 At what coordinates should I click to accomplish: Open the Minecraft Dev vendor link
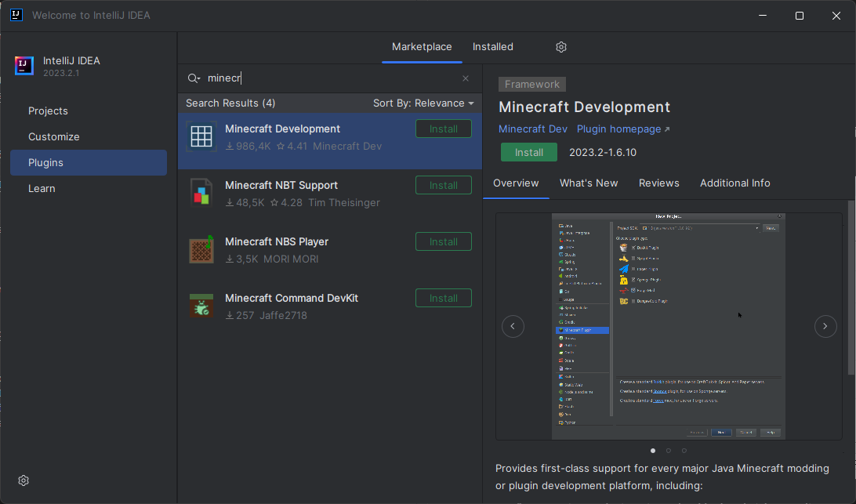533,129
